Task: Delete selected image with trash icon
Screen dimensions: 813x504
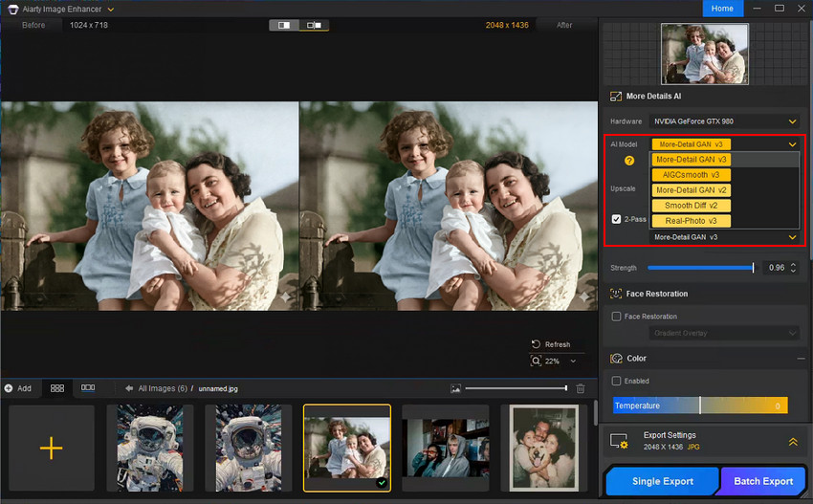Action: (x=581, y=388)
